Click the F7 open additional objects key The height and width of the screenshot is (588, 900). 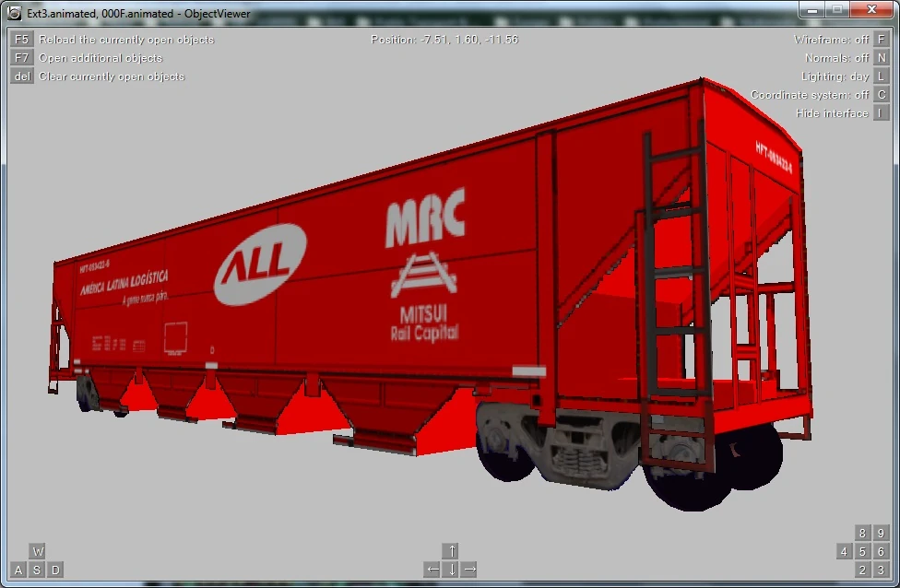21,57
